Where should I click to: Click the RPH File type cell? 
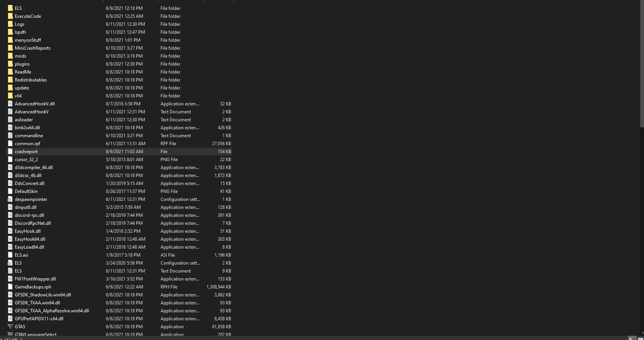coord(169,287)
